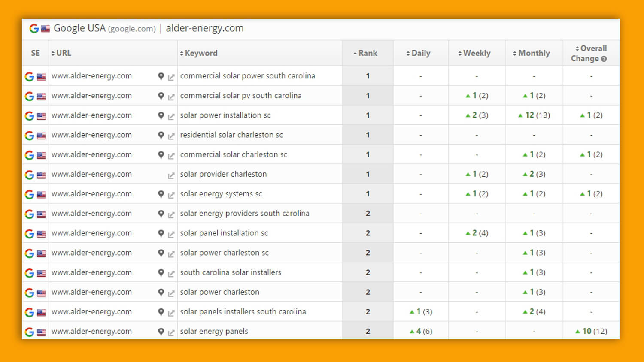Viewport: 644px width, 362px height.
Task: Open URL for 'commercial solar power south carolina' row
Action: click(91, 76)
